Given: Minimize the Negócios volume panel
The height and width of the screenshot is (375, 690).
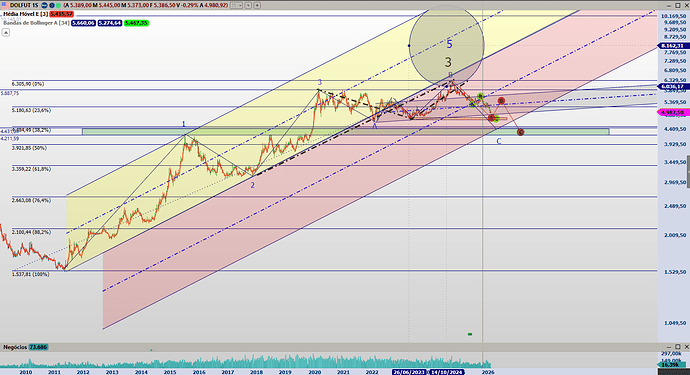Looking at the screenshot, I should click(x=669, y=347).
